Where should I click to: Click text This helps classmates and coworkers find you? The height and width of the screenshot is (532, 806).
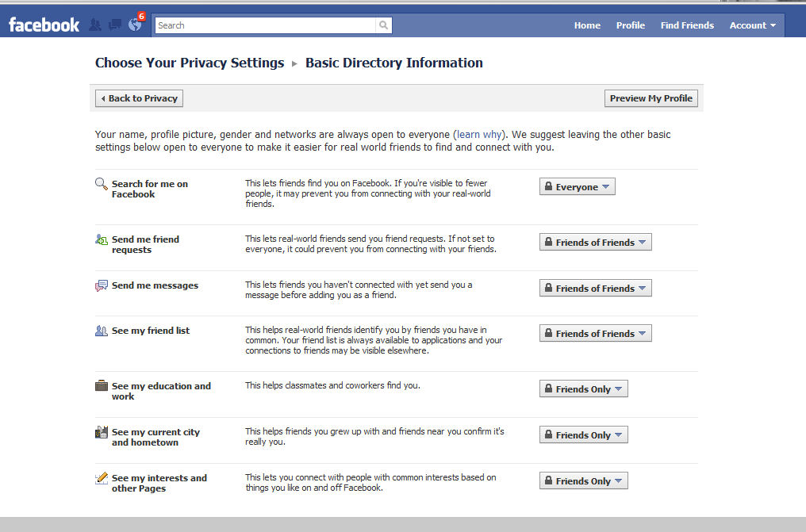(332, 385)
